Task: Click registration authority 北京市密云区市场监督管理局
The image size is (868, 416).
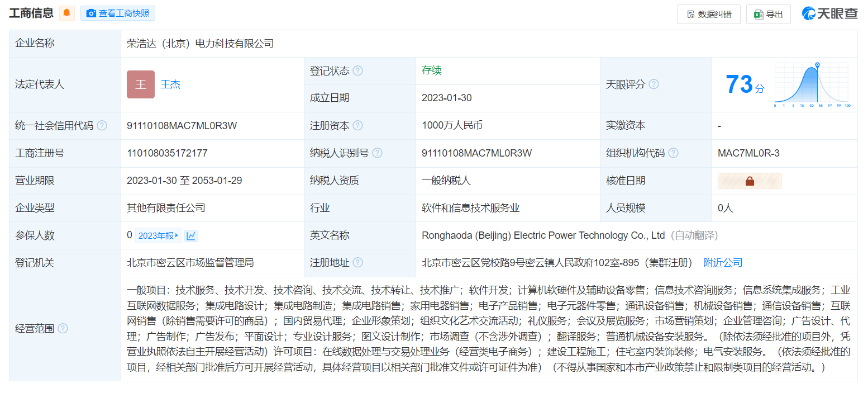Action: [x=190, y=263]
